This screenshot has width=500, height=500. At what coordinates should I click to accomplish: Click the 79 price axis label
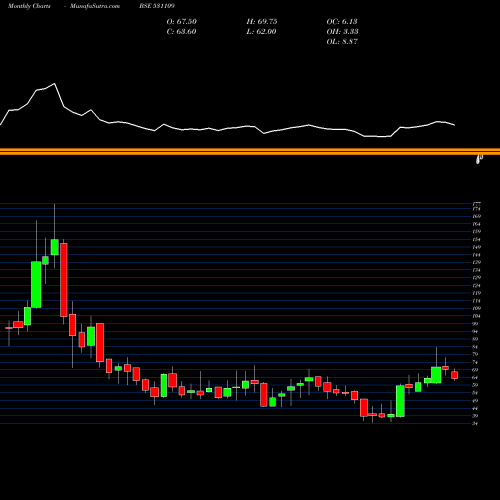click(x=475, y=354)
